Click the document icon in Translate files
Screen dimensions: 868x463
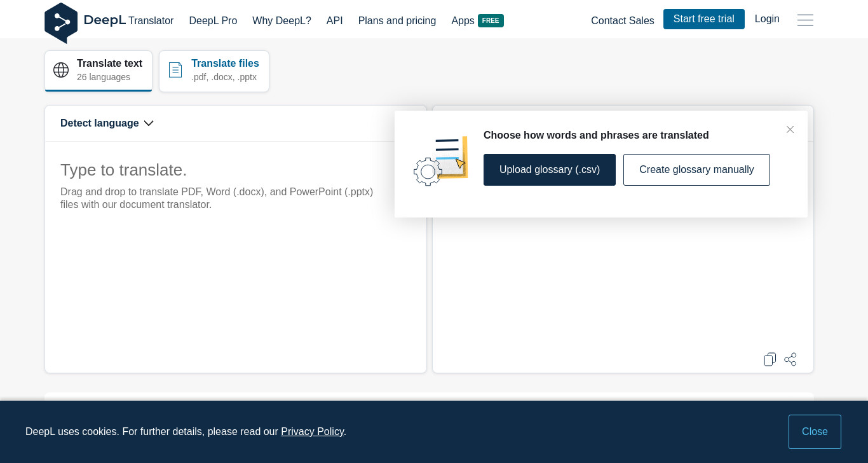pyautogui.click(x=175, y=70)
